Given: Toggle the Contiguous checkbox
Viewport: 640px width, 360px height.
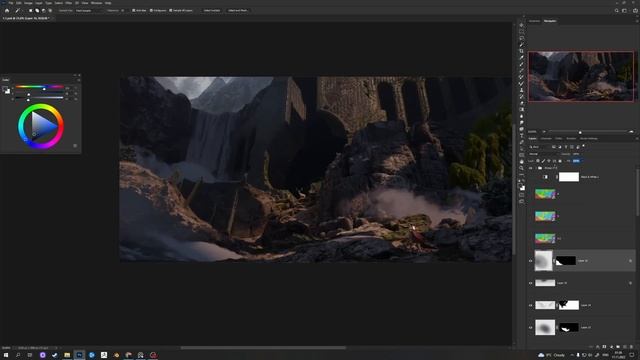Looking at the screenshot, I should click(x=151, y=11).
